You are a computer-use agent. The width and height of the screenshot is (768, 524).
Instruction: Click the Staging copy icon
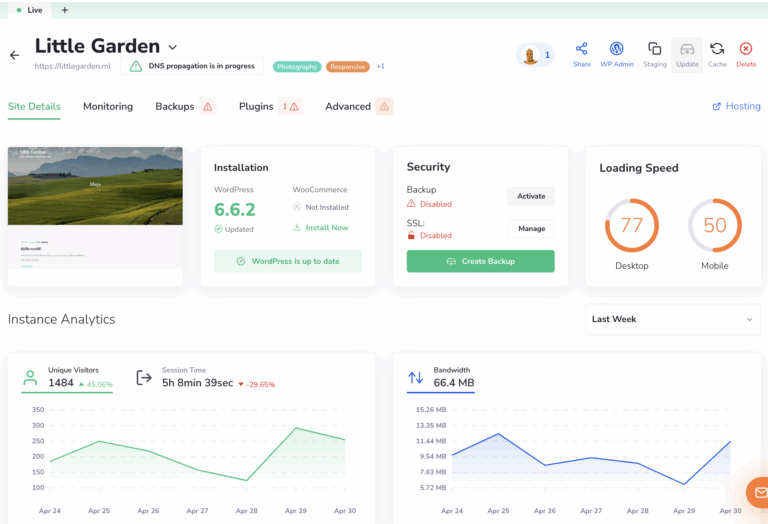[654, 48]
